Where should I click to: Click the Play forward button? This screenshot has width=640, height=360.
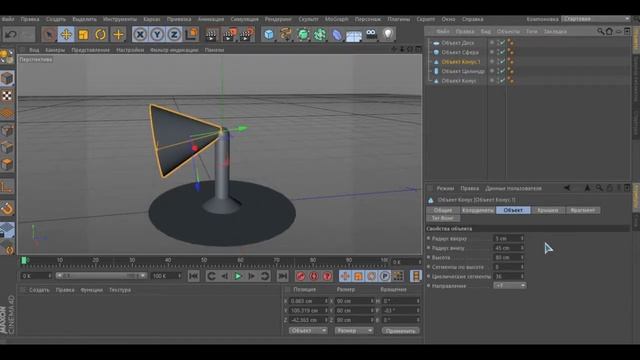[x=238, y=276]
